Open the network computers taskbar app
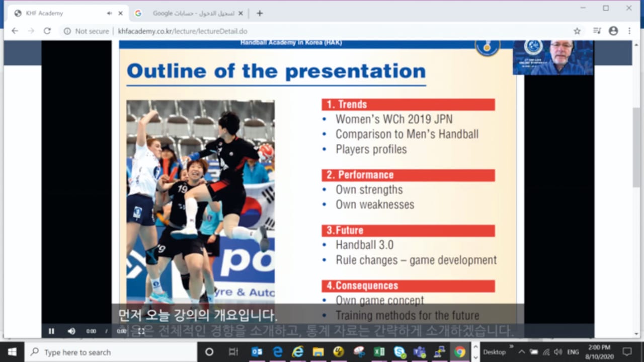This screenshot has width=644, height=362. [x=439, y=352]
